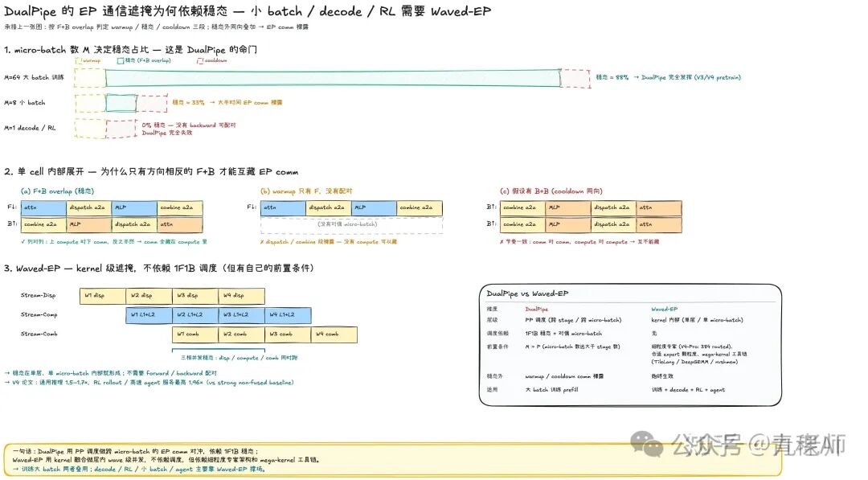868x480 pixels.
Task: Click the 'warmup / cooldown comm 裸露' cell
Action: (x=564, y=376)
